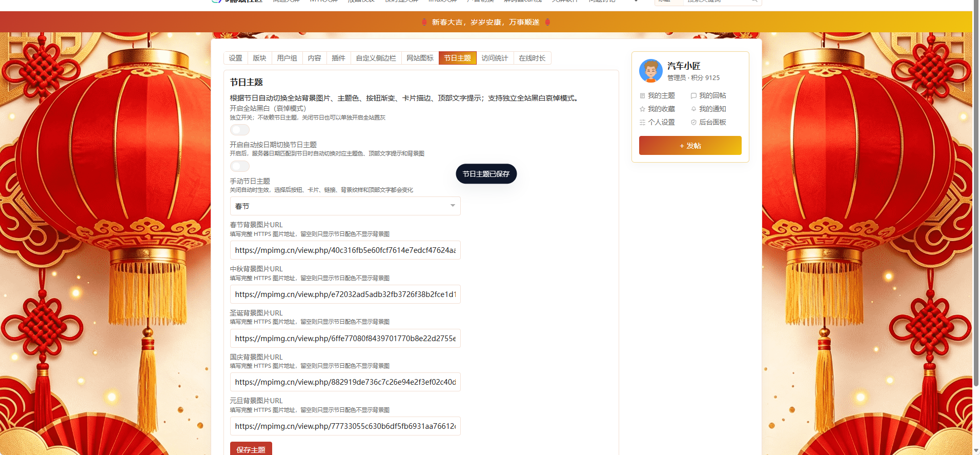Open 我的回帖 link
Screen dimensions: 980x455
[x=708, y=95]
